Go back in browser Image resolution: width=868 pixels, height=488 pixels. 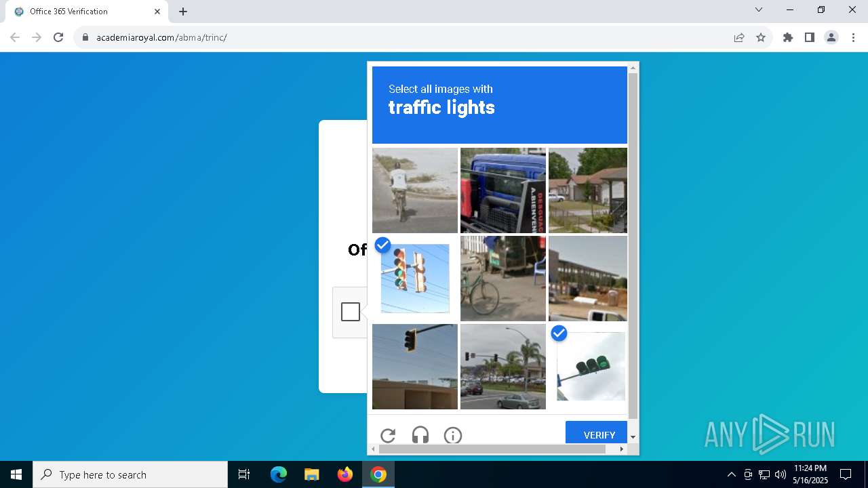(x=15, y=37)
